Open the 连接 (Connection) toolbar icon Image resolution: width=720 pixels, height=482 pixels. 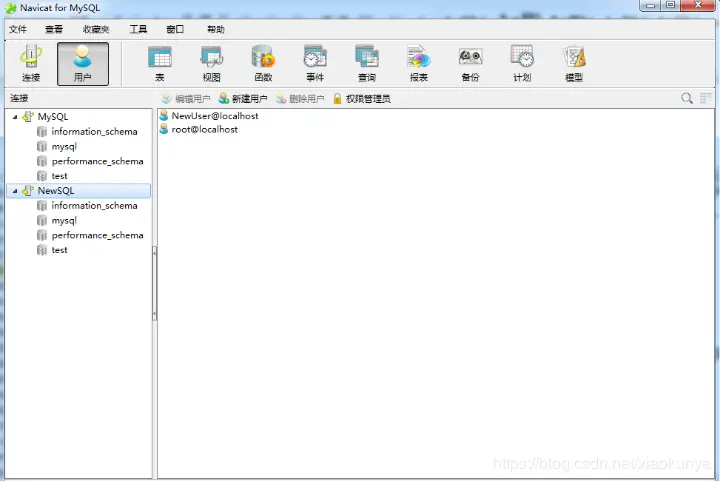tap(31, 63)
